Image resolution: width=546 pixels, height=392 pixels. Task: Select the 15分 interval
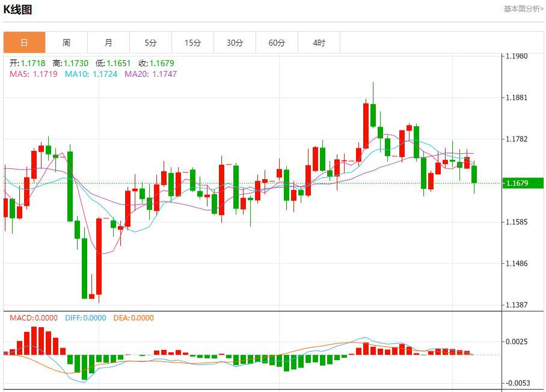(193, 42)
